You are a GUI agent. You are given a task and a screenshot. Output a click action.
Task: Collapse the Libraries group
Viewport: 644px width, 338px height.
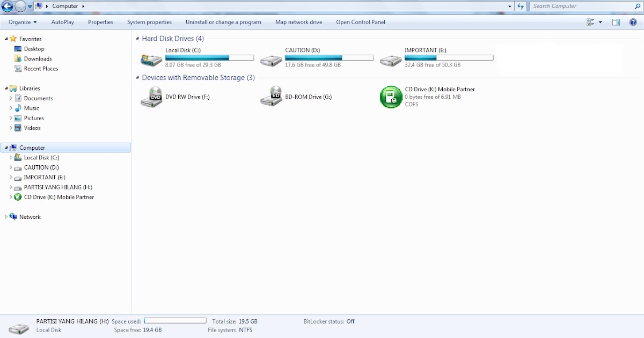click(6, 89)
